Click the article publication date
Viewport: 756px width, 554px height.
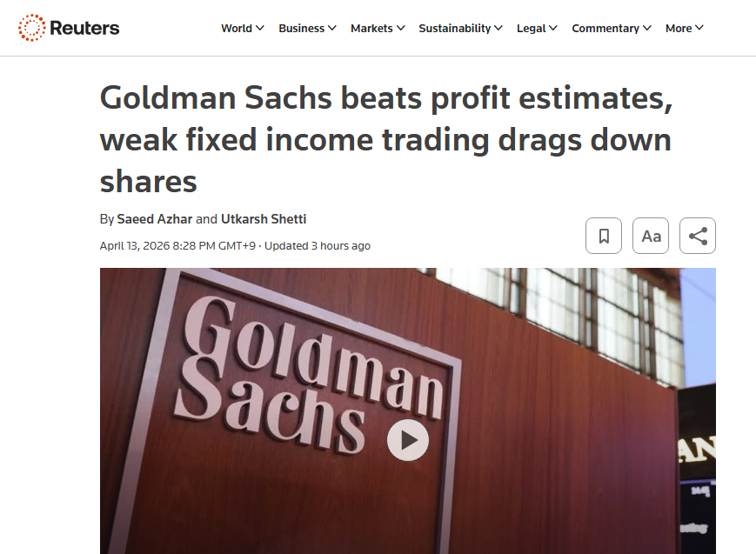click(x=177, y=246)
